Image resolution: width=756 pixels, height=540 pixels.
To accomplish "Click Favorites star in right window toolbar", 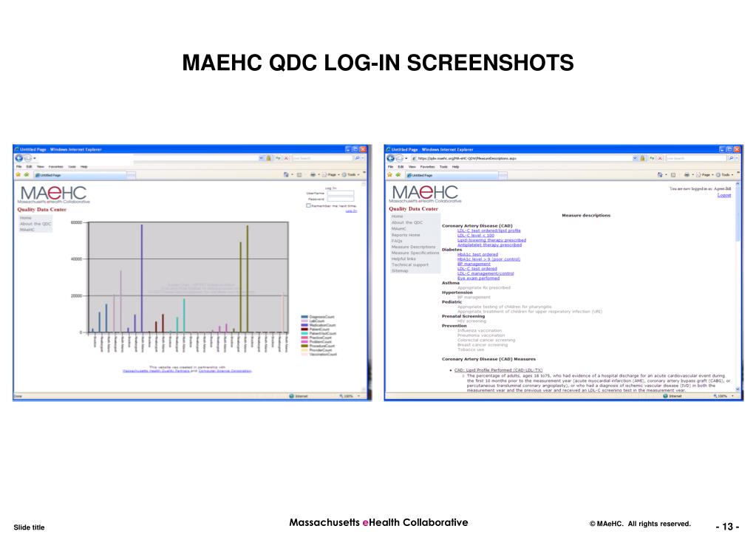I will click(390, 174).
